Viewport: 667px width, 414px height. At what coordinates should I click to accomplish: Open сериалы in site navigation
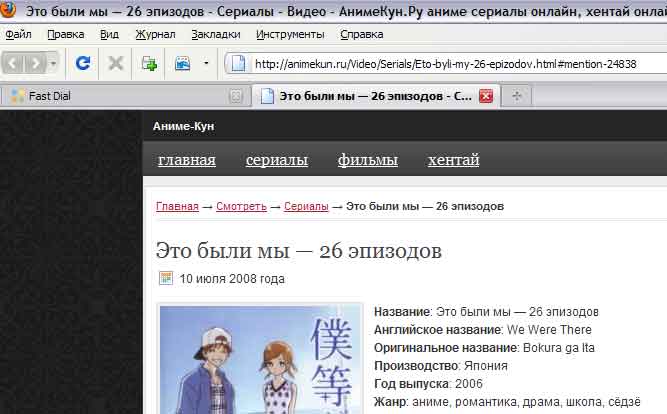pos(277,160)
